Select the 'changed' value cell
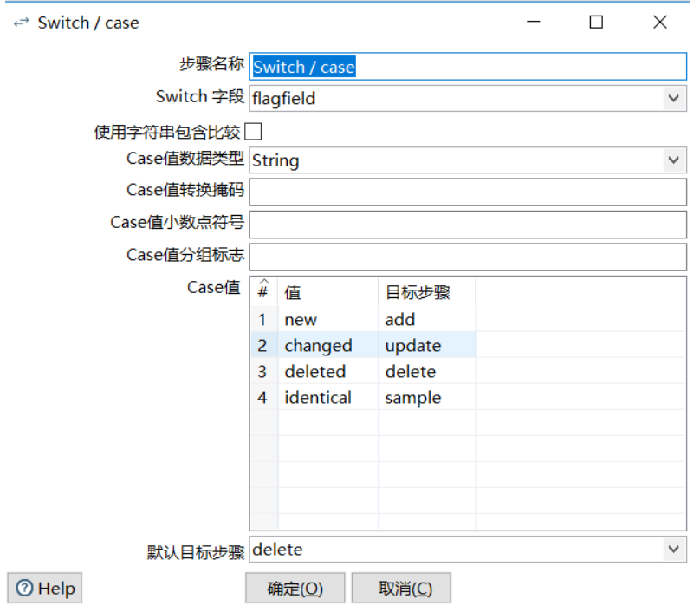 (327, 345)
